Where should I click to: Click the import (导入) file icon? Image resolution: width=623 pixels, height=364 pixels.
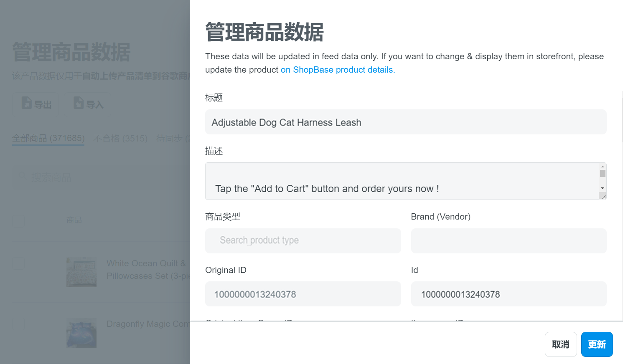coord(79,103)
